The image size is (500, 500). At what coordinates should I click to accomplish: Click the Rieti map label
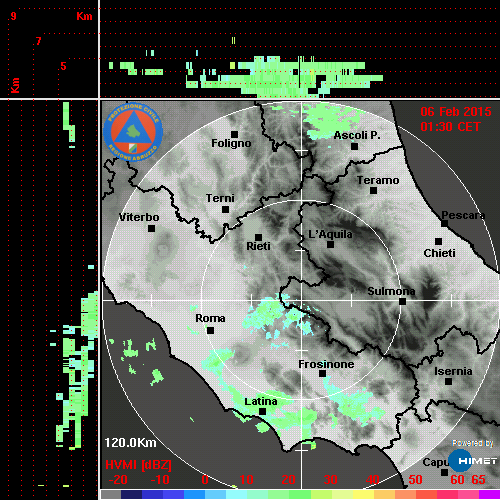pyautogui.click(x=258, y=246)
